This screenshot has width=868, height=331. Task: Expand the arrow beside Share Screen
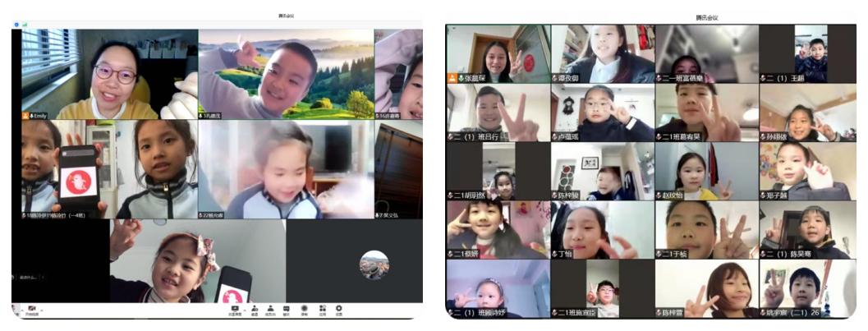click(243, 309)
